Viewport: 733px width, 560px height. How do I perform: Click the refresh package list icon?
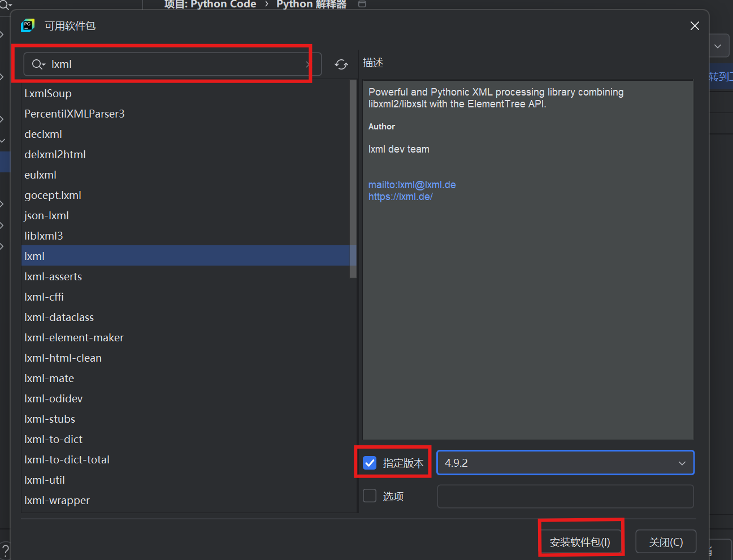[x=341, y=64]
